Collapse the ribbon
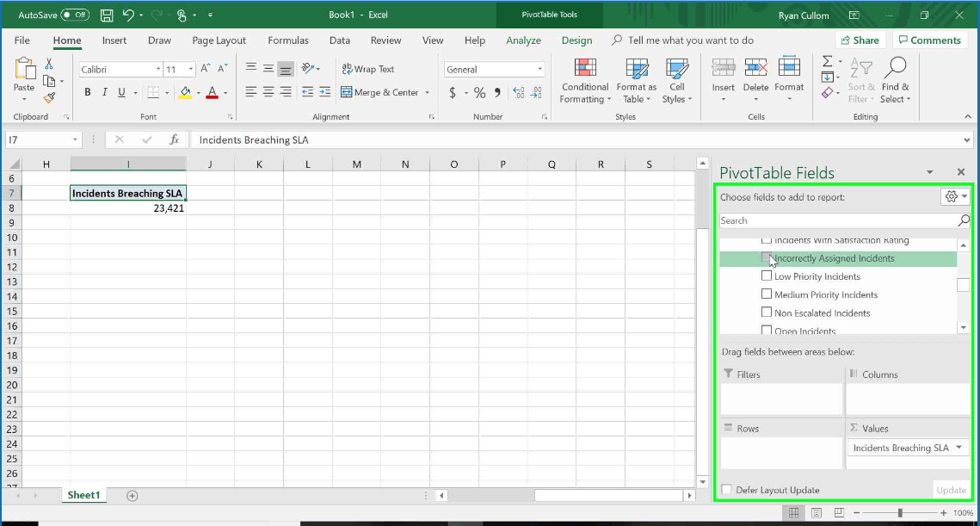The image size is (980, 526). [968, 116]
